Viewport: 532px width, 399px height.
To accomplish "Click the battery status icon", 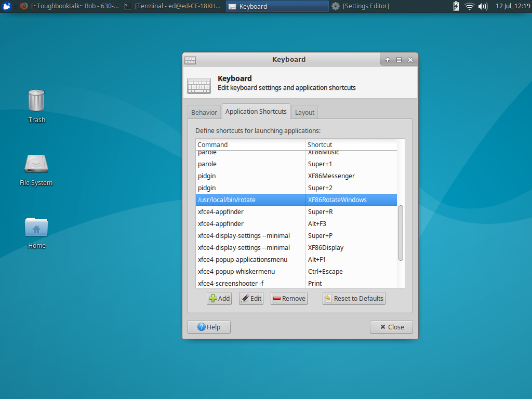I will 456,6.
